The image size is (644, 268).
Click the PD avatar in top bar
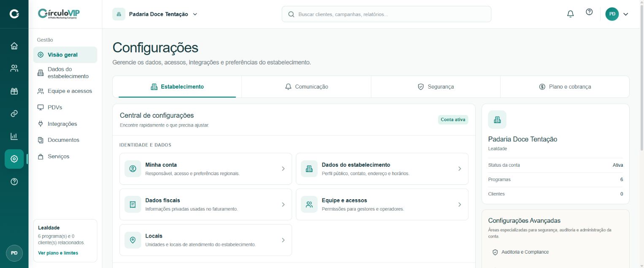(612, 14)
